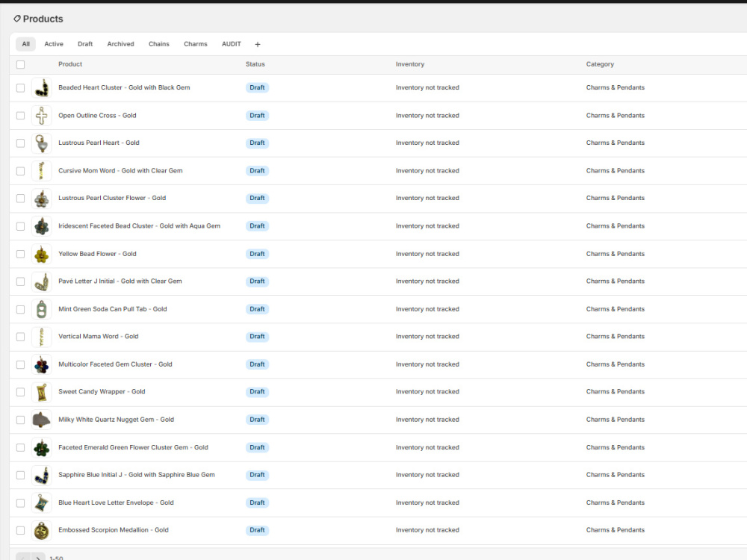Screen dimensions: 747x560
Task: Click Inventory not tracked for Sweet Candy Wrapper
Action: (x=427, y=392)
